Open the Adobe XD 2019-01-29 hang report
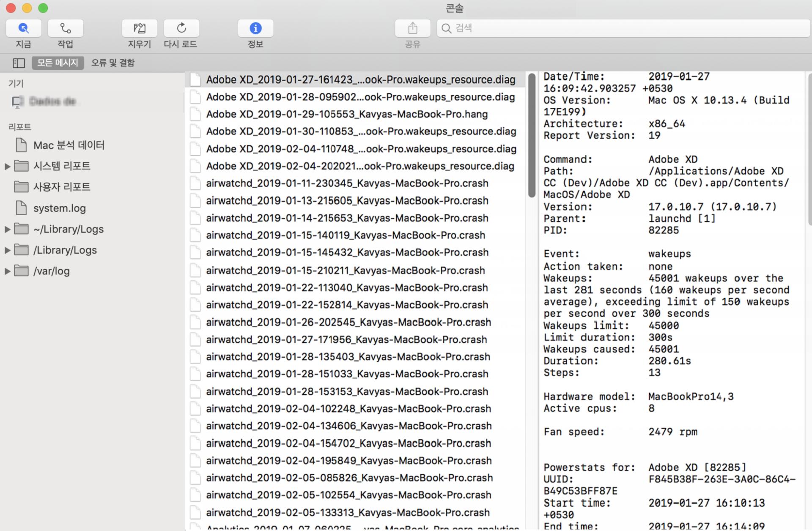This screenshot has width=812, height=531. click(347, 114)
